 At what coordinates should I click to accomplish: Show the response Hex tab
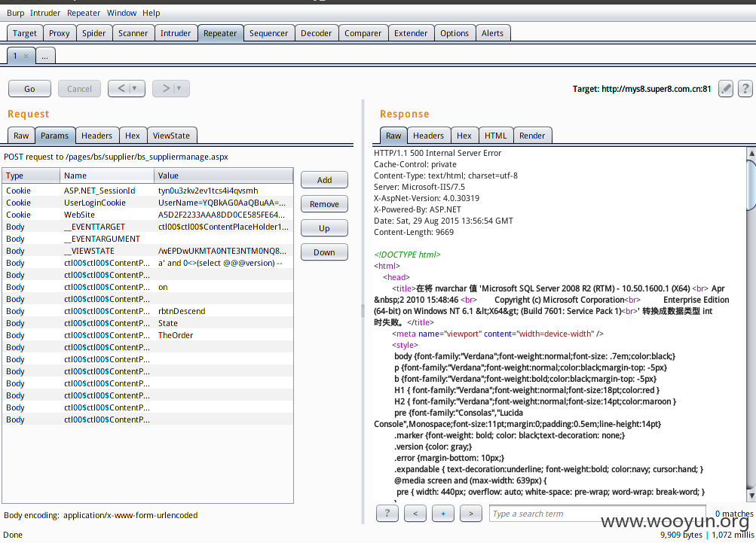point(464,136)
